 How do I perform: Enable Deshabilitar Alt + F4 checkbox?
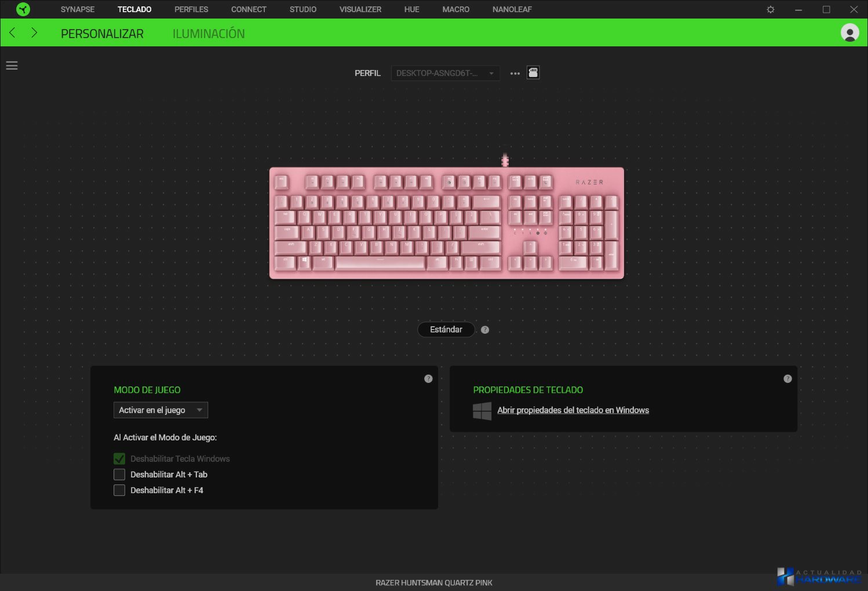coord(119,490)
